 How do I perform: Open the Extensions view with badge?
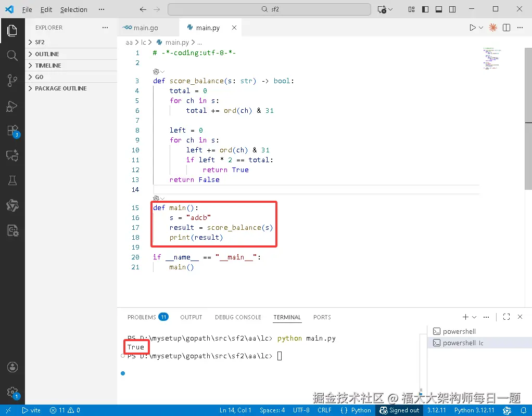click(13, 131)
